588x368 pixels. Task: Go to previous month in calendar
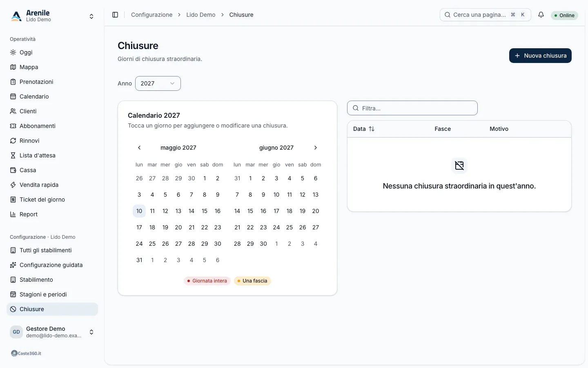click(x=139, y=148)
